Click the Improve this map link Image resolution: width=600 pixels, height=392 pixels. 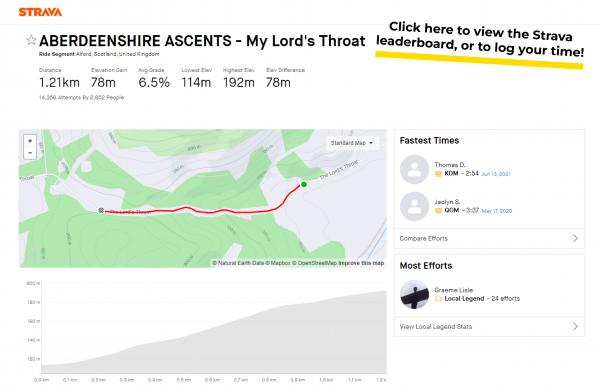click(361, 263)
